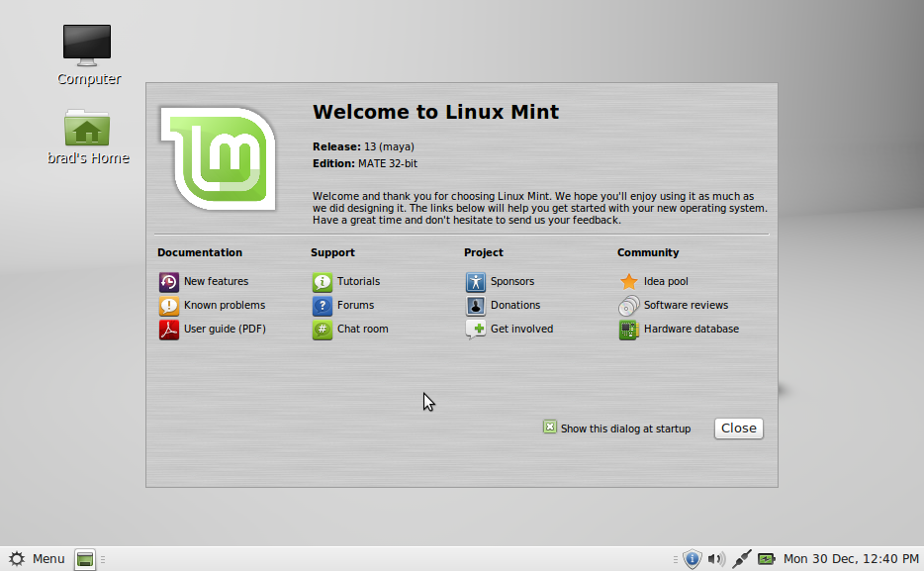This screenshot has width=924, height=571.
Task: Click the Hardware database chip icon
Action: tap(629, 330)
